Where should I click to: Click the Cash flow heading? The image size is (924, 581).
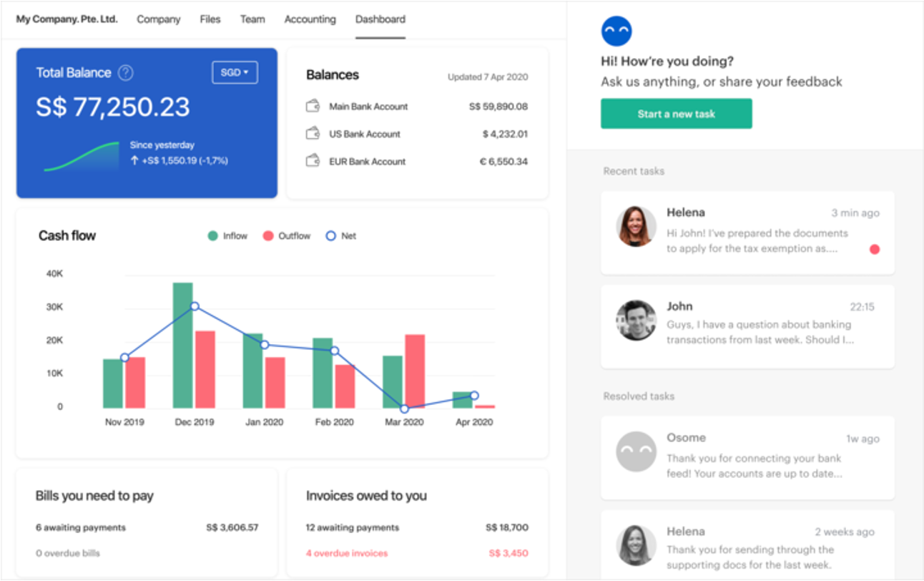point(67,235)
